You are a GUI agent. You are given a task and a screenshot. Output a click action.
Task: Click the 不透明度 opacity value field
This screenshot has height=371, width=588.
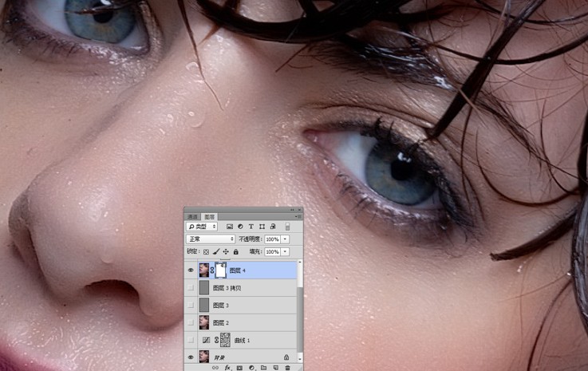point(272,239)
